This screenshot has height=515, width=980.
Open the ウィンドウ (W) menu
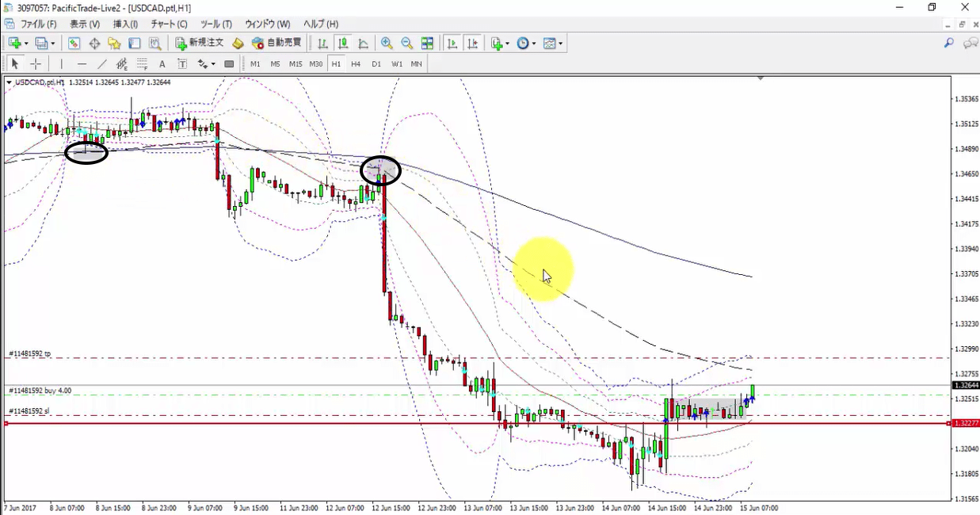268,24
